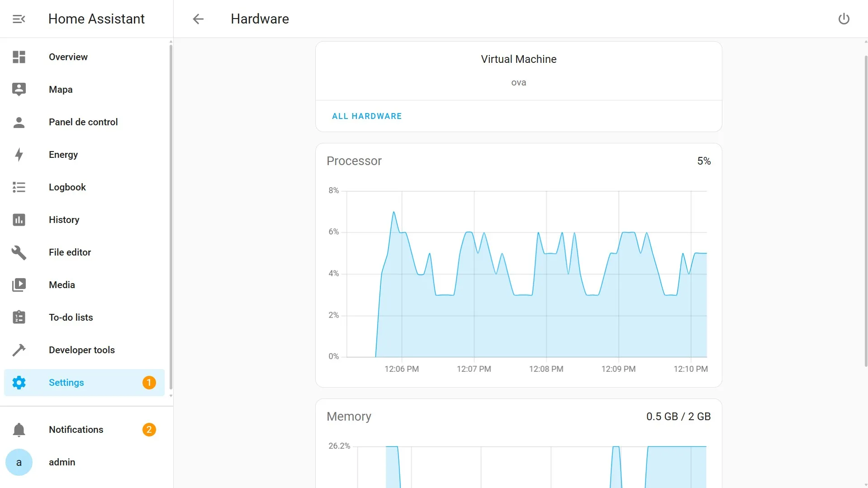Launch the File editor
The height and width of the screenshot is (488, 868).
click(x=84, y=252)
